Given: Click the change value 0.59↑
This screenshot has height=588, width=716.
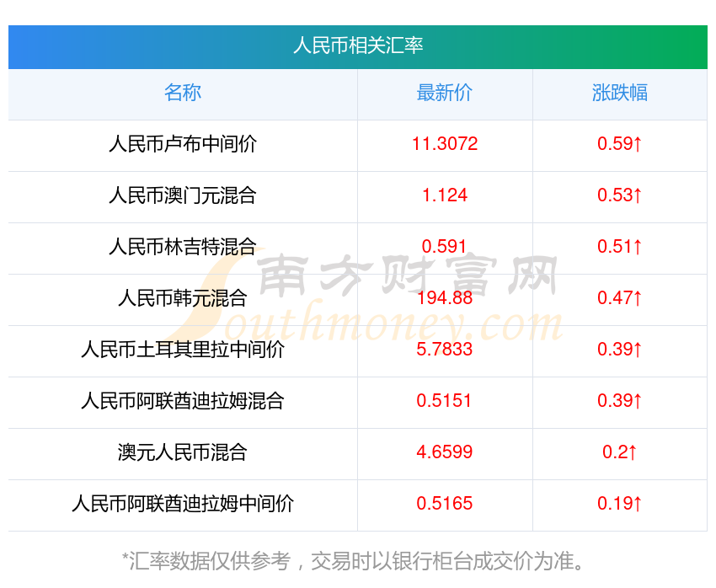Looking at the screenshot, I should [x=620, y=144].
